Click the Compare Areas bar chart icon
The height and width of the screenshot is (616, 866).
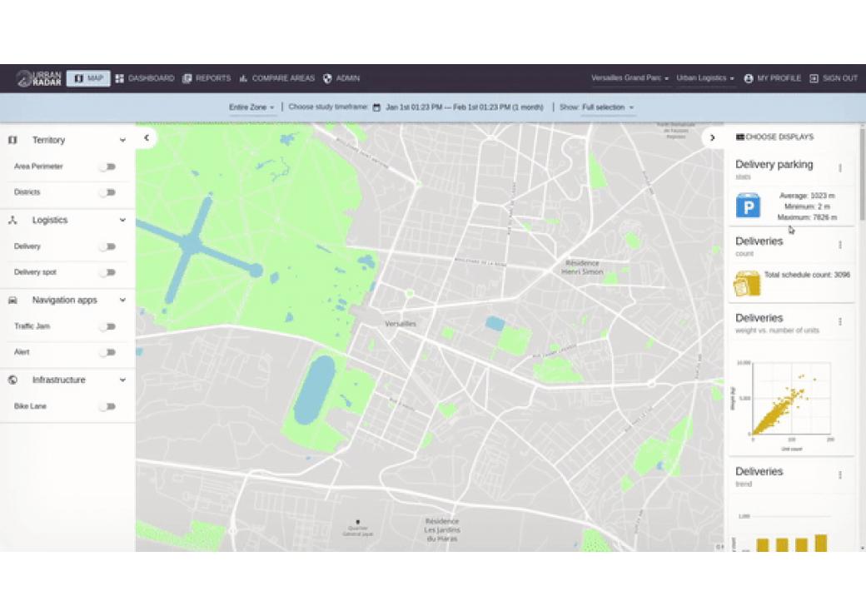tap(243, 78)
